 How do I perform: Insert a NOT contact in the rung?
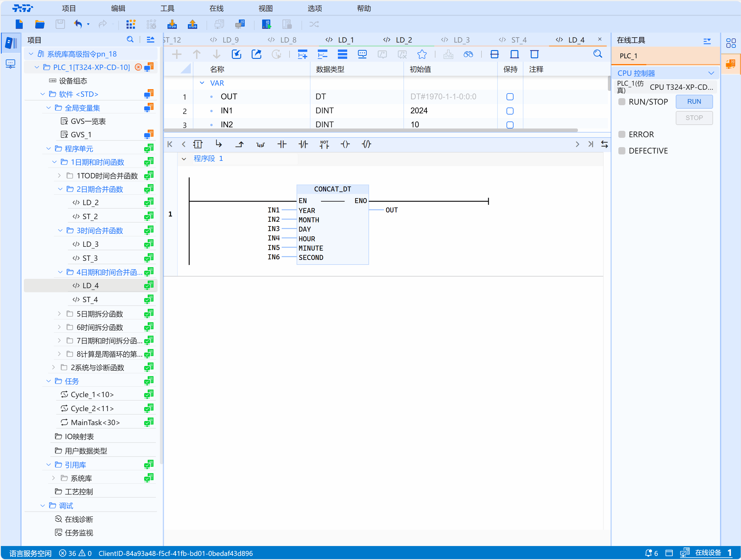(x=324, y=144)
